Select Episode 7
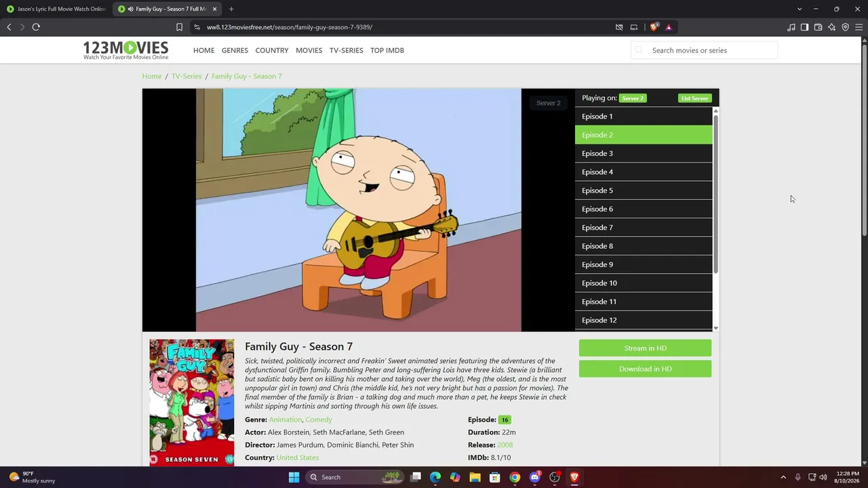868x488 pixels. coord(644,228)
